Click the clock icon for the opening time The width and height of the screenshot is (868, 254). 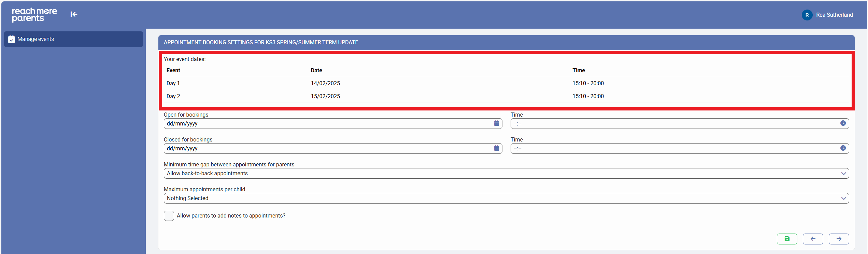[843, 123]
